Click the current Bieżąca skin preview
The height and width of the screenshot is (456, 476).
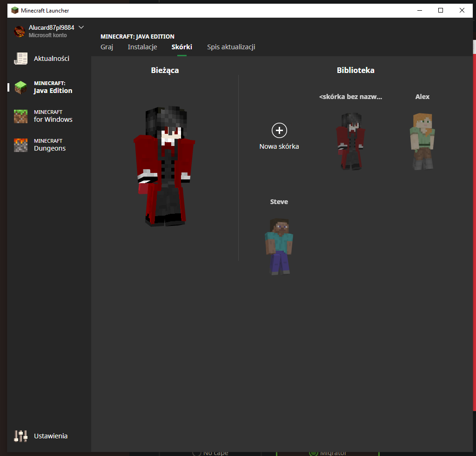click(165, 166)
